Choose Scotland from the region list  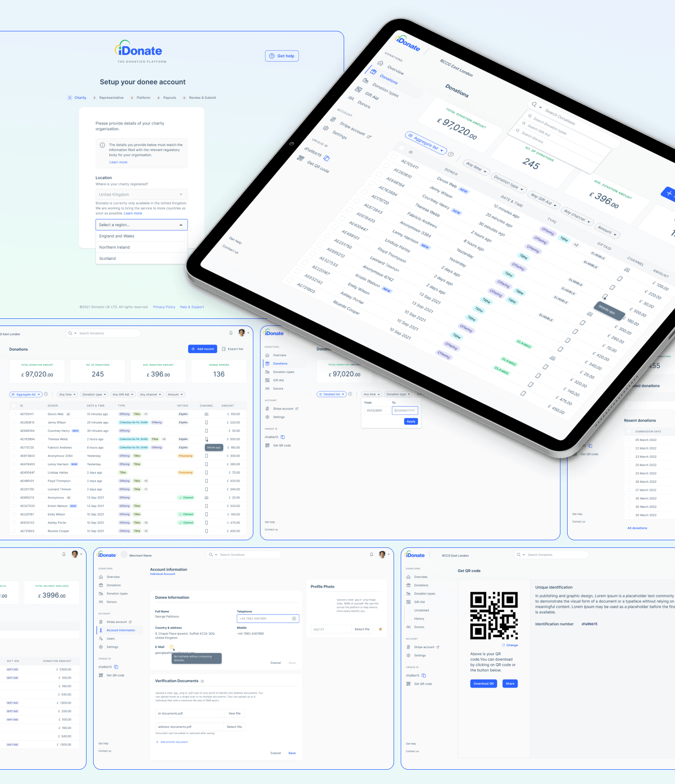click(x=142, y=258)
